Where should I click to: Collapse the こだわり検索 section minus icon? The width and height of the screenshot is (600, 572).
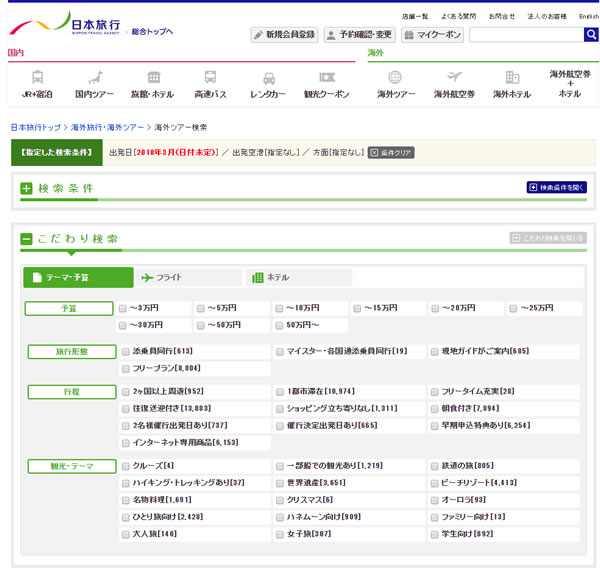coord(26,239)
